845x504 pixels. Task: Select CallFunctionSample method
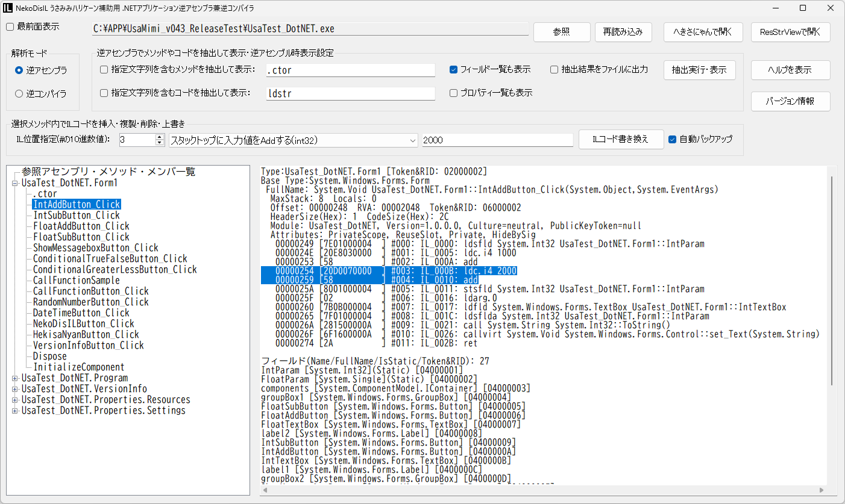coord(77,281)
